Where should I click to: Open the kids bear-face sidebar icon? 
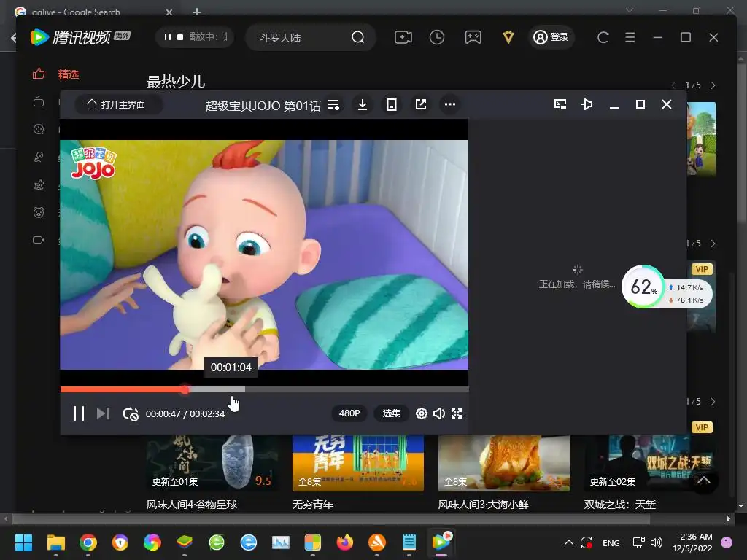click(39, 212)
